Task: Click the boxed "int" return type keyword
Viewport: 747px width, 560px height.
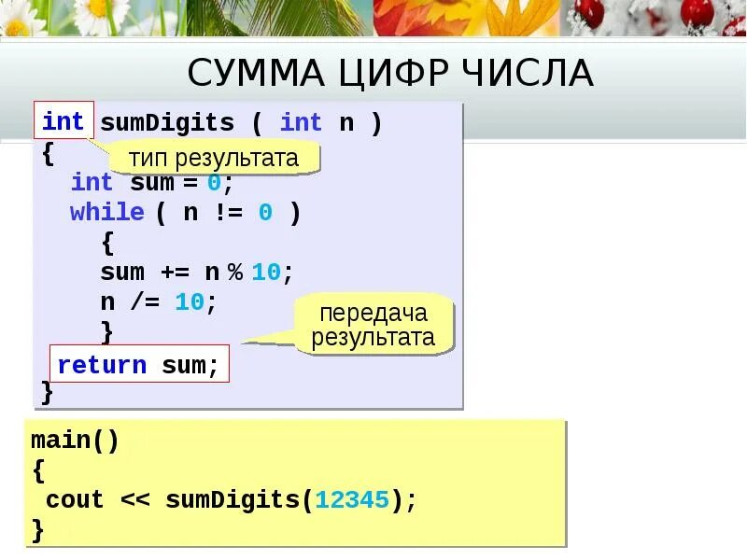Action: click(x=63, y=120)
